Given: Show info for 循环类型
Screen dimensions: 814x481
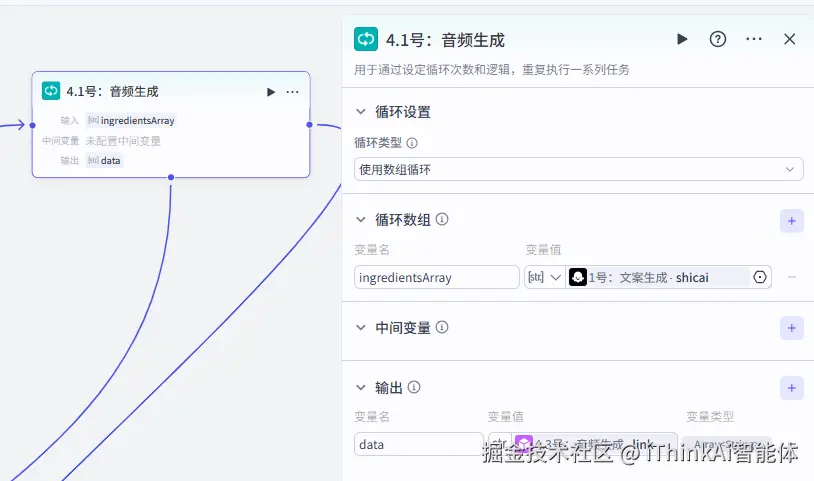Looking at the screenshot, I should (x=412, y=143).
